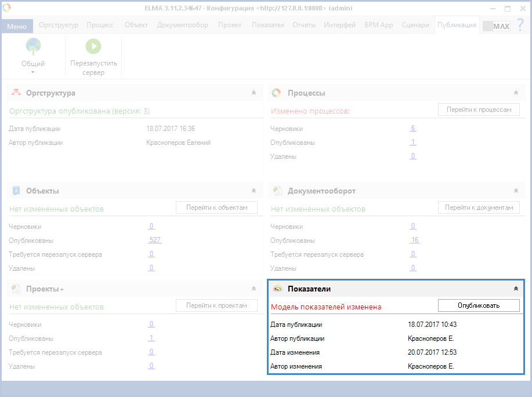This screenshot has width=532, height=397.
Task: Collapse the Показатели panel
Action: tap(516, 289)
